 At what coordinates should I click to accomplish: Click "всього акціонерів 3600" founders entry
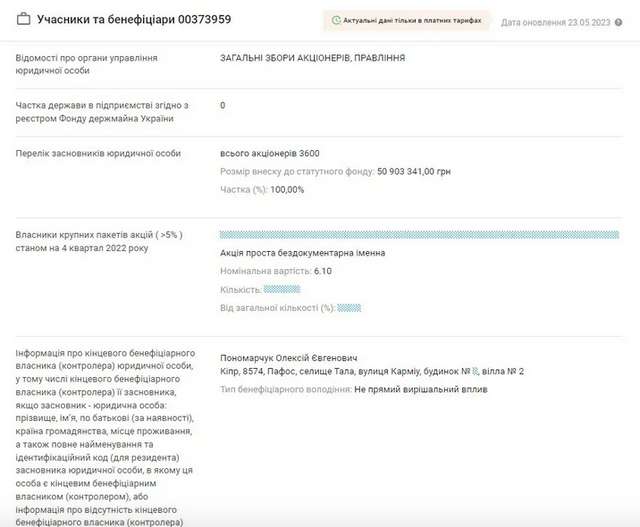coord(269,153)
